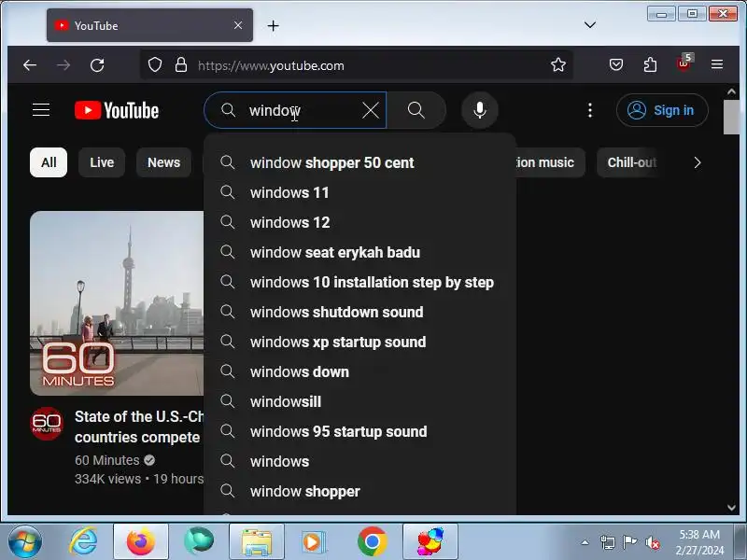Click the URL address field
This screenshot has width=747, height=560.
coord(357,65)
